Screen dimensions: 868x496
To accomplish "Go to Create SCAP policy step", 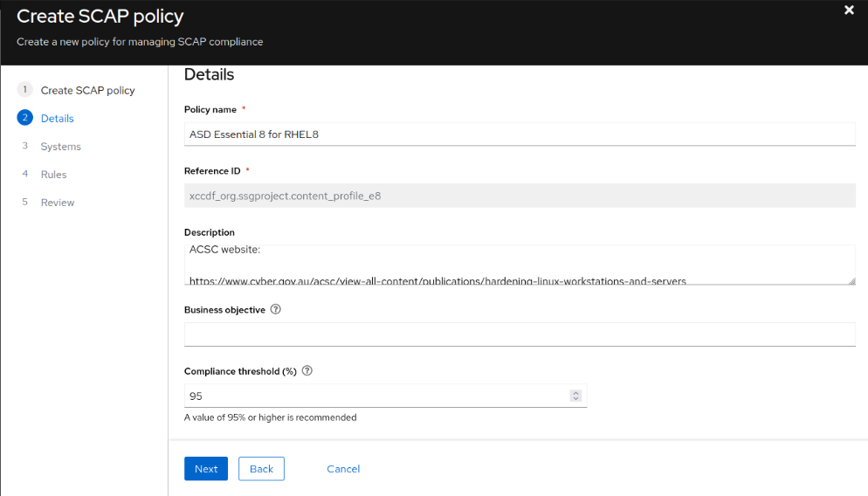I will [87, 90].
